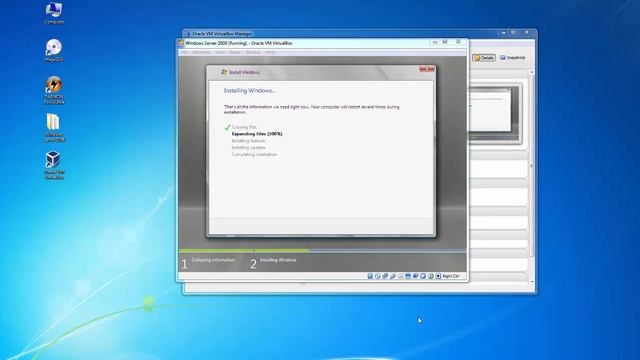Open the DAEMON Tools Lite shortcut
The width and height of the screenshot is (640, 360).
pos(54,90)
